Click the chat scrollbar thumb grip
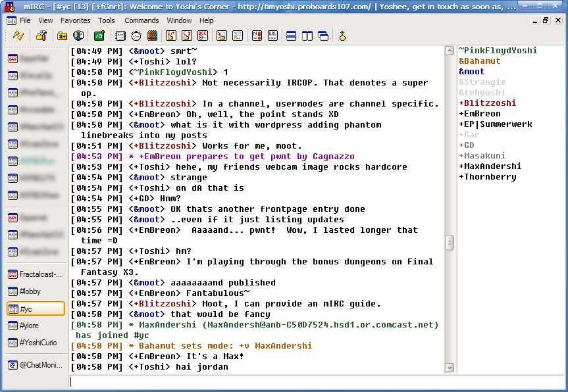This screenshot has width=568, height=392. 450,243
